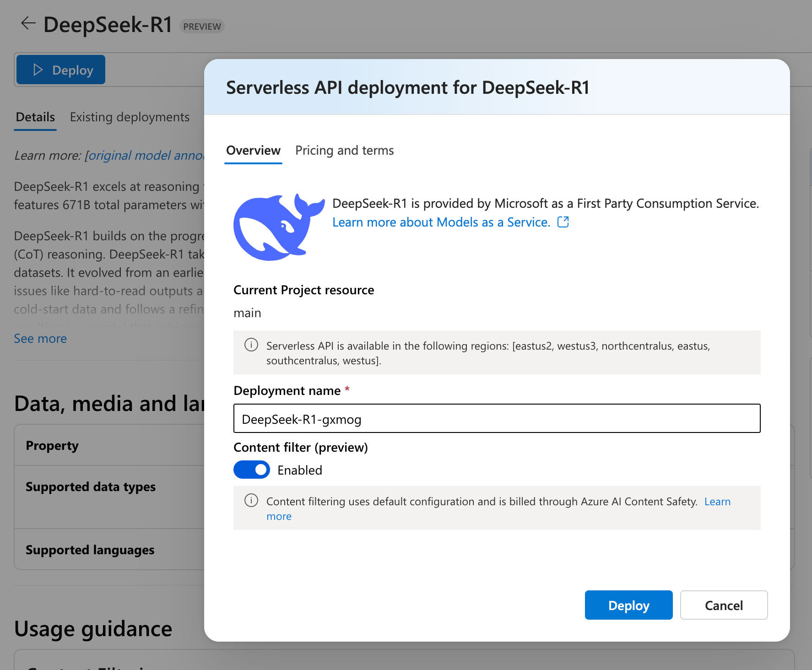Click the info icon beside Content filtering note
This screenshot has height=670, width=812.
pos(251,500)
